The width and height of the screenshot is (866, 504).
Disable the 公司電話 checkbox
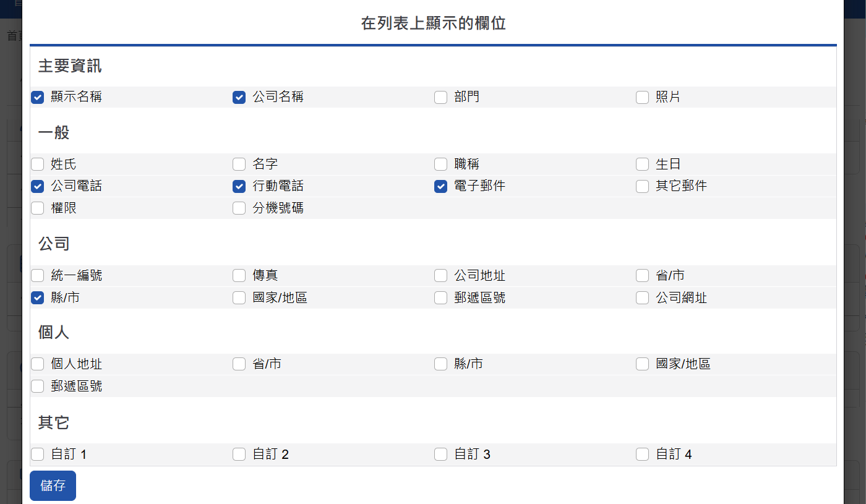pyautogui.click(x=38, y=186)
